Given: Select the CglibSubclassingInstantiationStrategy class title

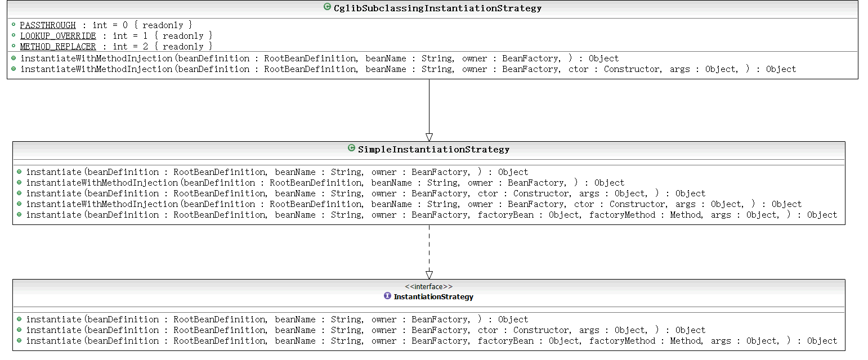Looking at the screenshot, I should pyautogui.click(x=437, y=8).
